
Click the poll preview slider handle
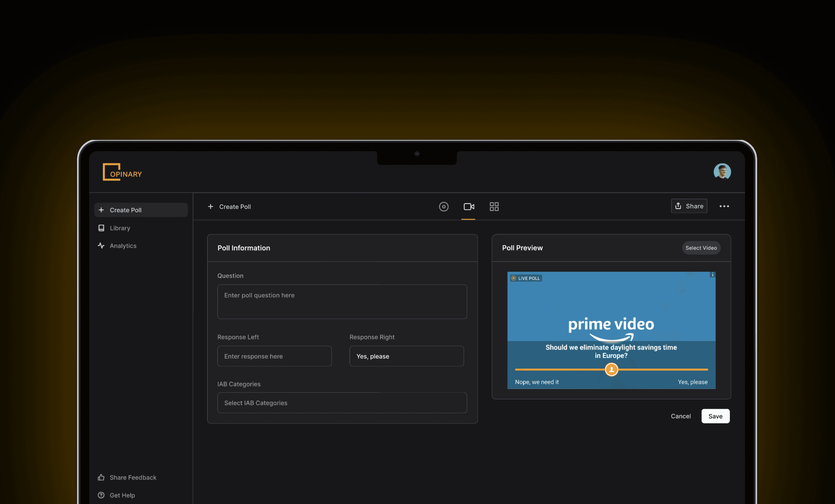(x=611, y=370)
